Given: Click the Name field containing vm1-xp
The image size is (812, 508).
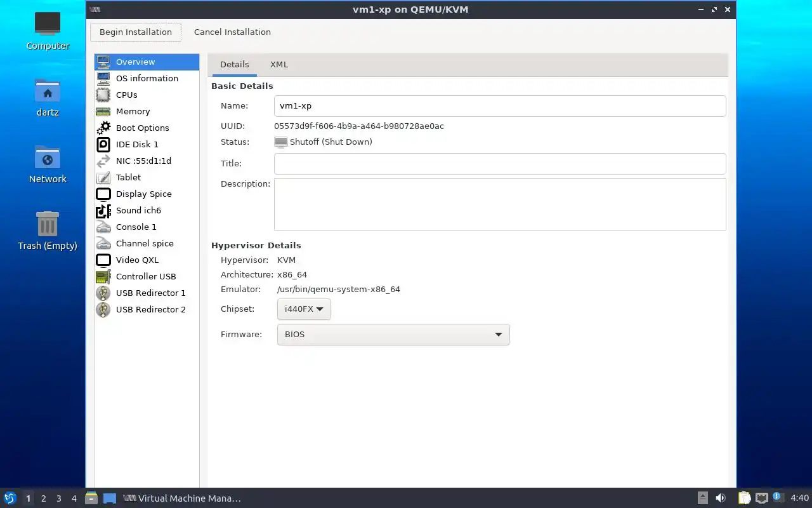Looking at the screenshot, I should click(x=500, y=106).
